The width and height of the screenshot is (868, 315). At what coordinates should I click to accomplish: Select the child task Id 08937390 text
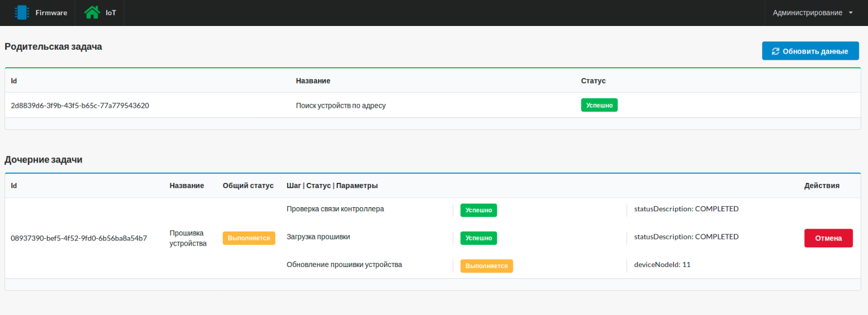coord(79,238)
